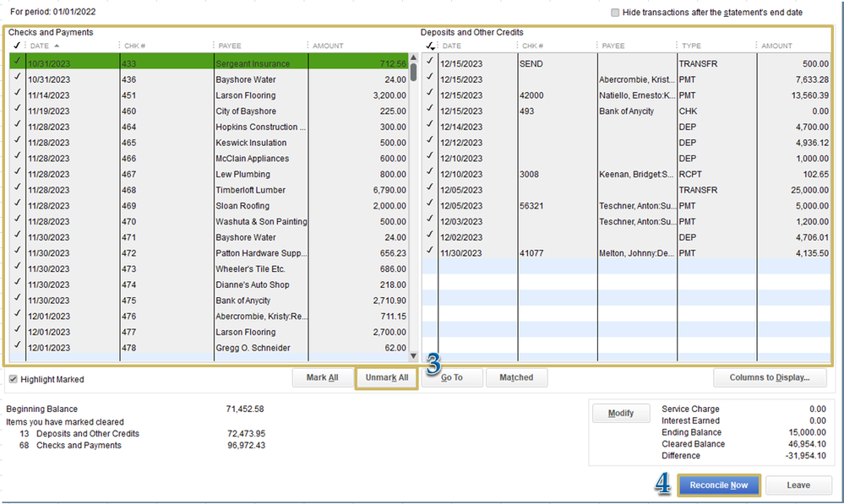
Task: Click the Matched button
Action: tap(516, 377)
